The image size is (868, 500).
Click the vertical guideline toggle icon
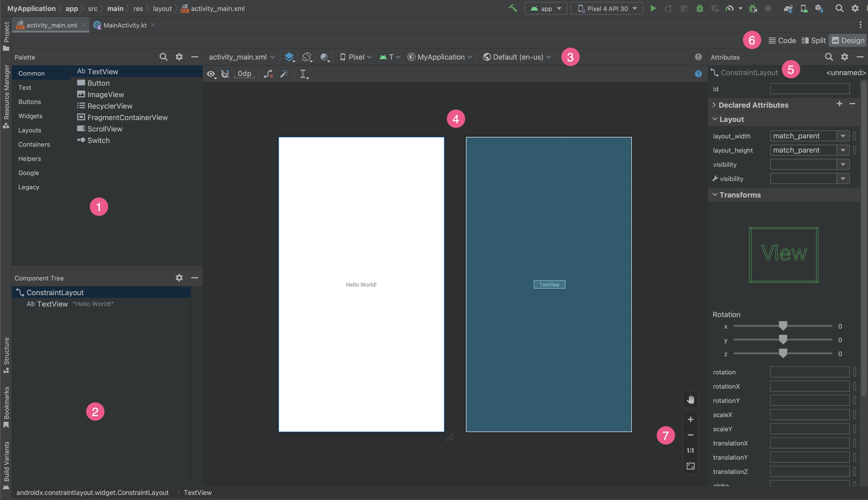click(303, 73)
